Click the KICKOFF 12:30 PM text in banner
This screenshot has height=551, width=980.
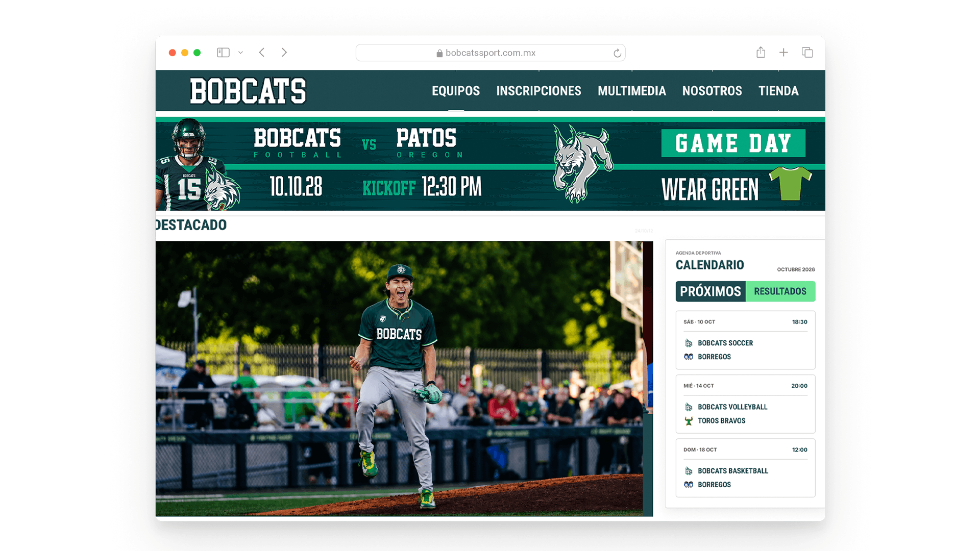tap(422, 187)
